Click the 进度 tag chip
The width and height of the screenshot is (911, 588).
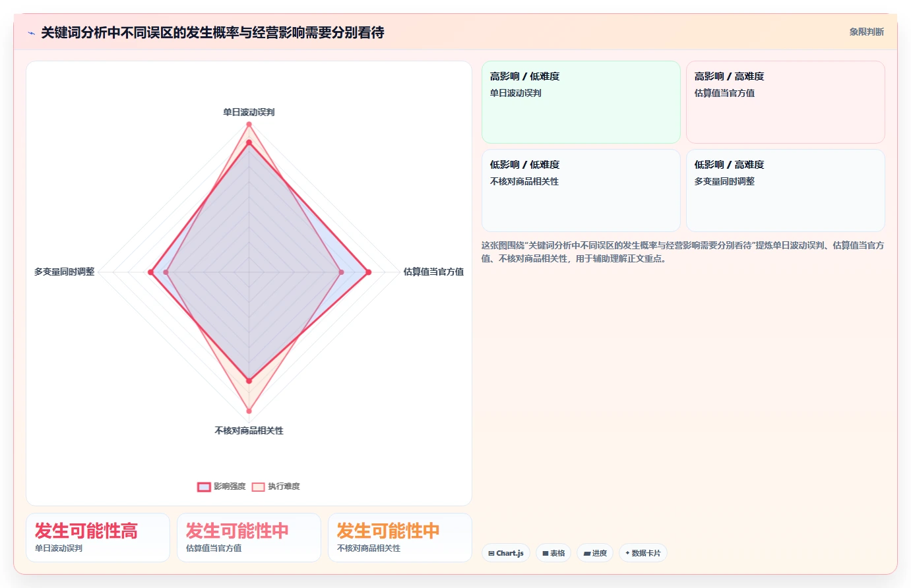(x=595, y=553)
